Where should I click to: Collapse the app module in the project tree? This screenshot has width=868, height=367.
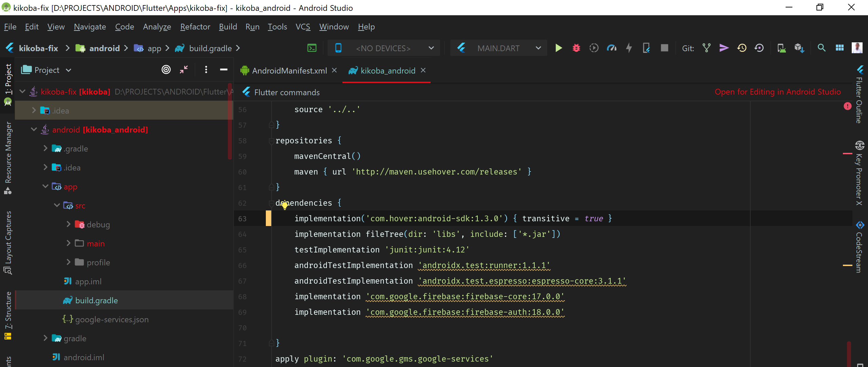[x=45, y=187]
